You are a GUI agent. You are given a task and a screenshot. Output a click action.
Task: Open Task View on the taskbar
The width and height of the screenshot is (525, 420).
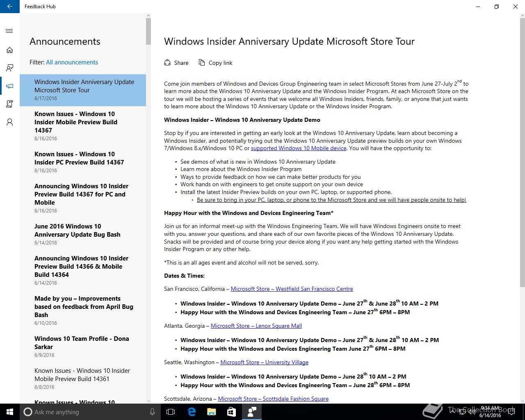click(171, 412)
